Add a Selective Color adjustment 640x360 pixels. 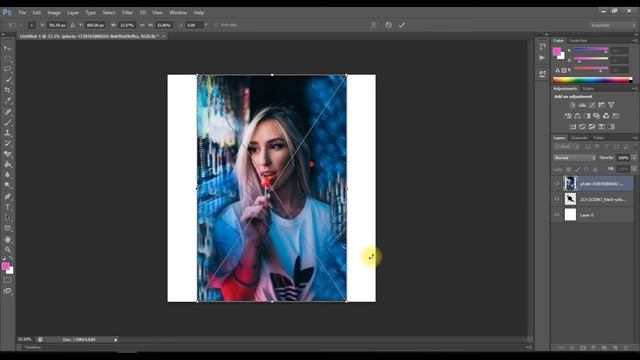point(611,127)
